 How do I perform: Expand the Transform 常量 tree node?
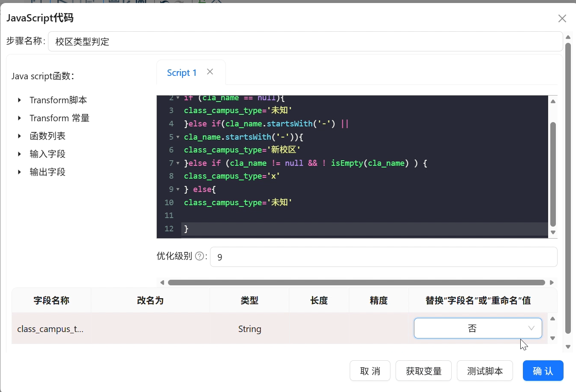pyautogui.click(x=19, y=118)
